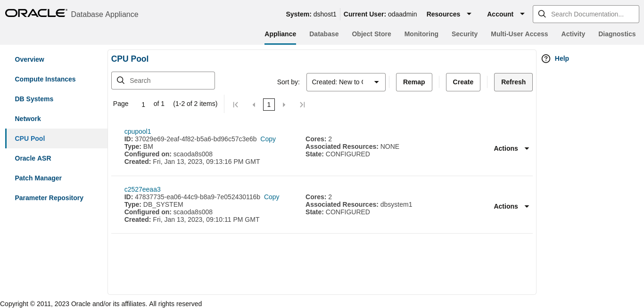Viewport: 644px width, 308px height.
Task: Switch to the Database tab
Action: pos(324,34)
